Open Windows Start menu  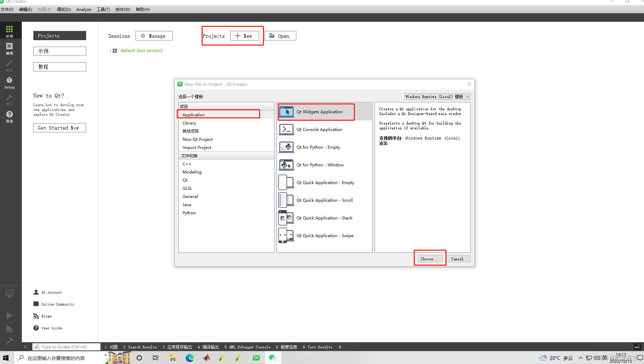(x=6, y=358)
